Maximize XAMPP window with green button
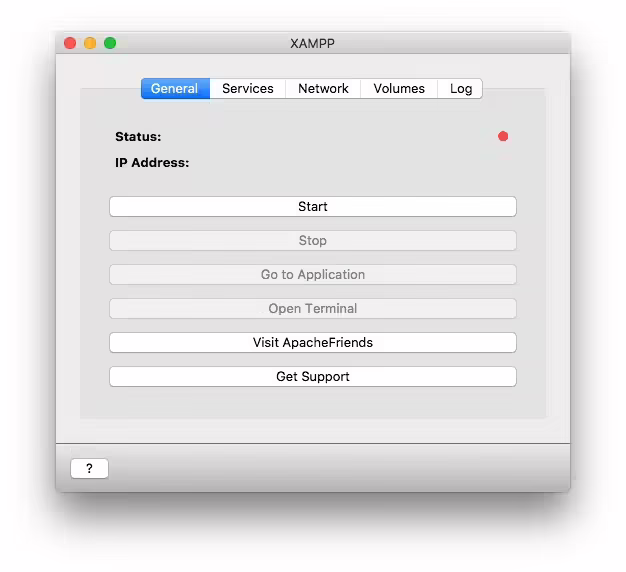 click(x=110, y=43)
